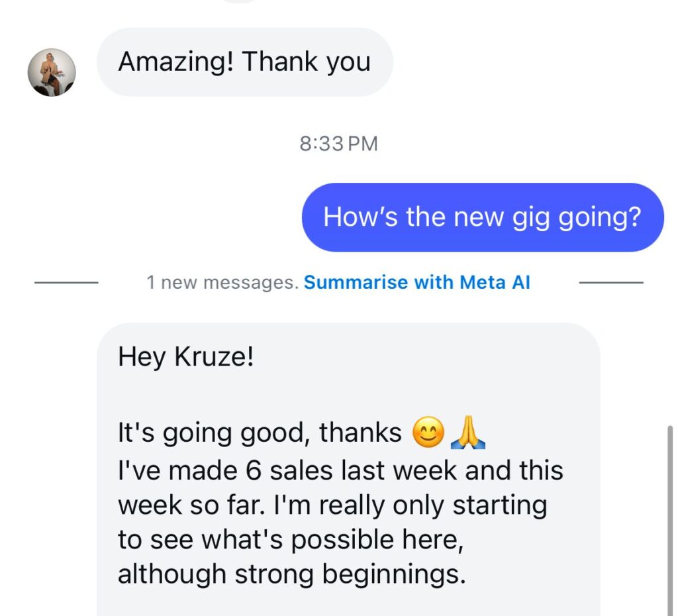Click the 8:33 PM timestamp
The image size is (678, 616).
[x=338, y=144]
